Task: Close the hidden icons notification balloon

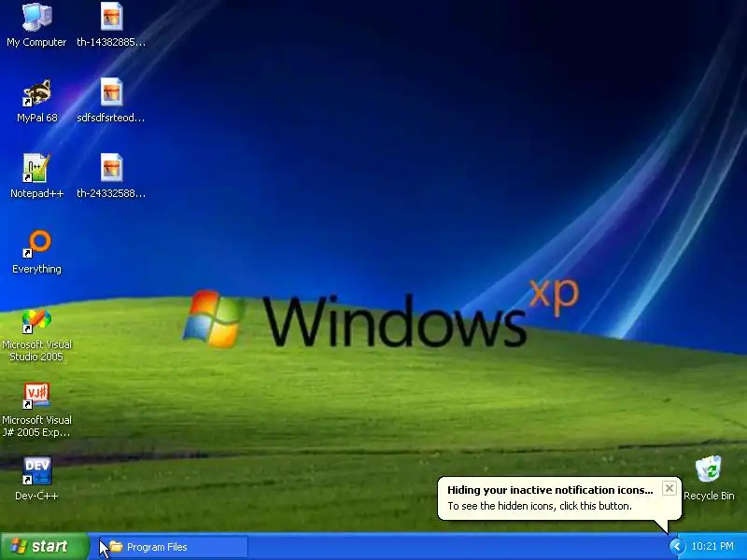Action: click(669, 488)
